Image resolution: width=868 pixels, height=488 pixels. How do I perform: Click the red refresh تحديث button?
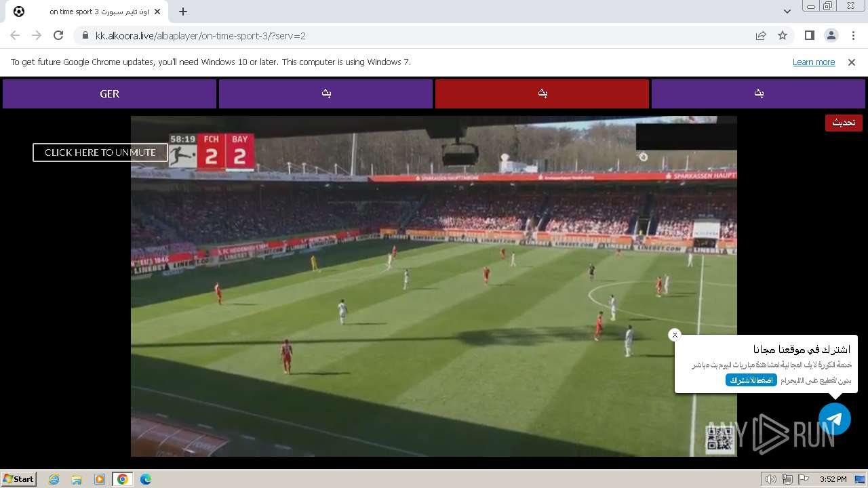coord(844,123)
